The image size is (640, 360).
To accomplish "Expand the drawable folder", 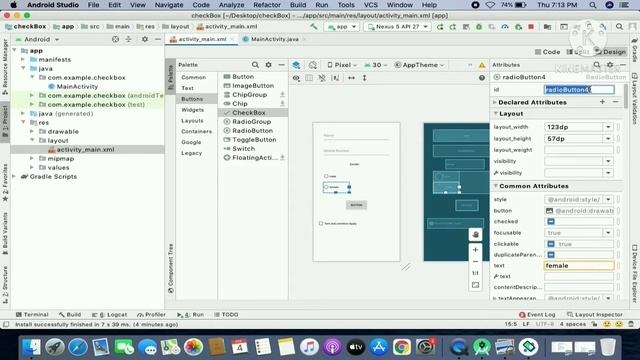I will tap(32, 131).
